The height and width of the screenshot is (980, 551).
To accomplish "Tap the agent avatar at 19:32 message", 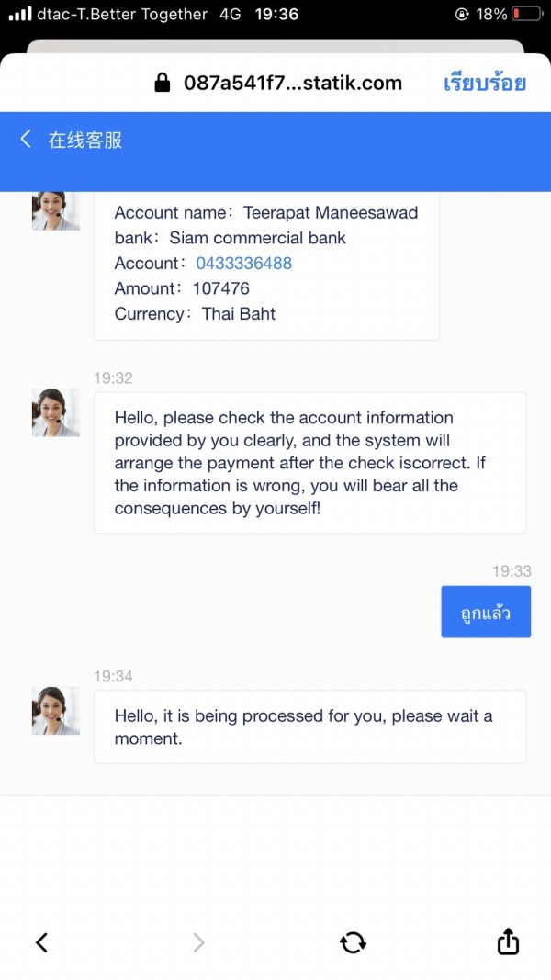I will 56,412.
